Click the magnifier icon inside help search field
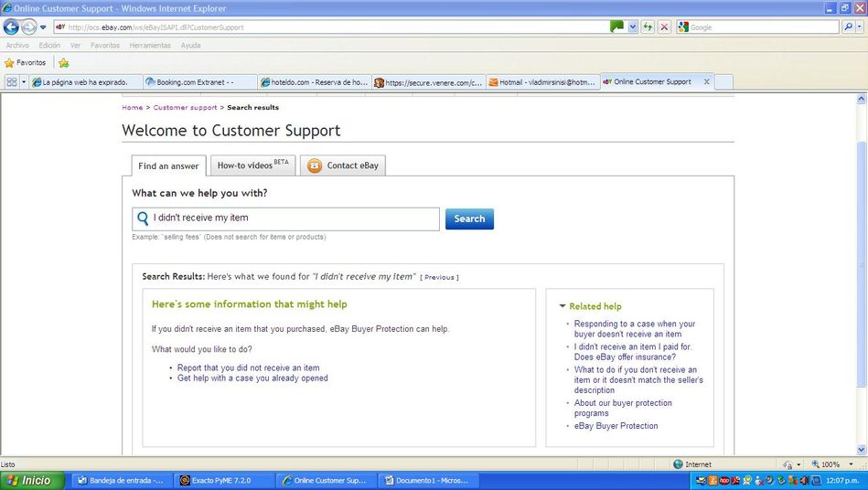The height and width of the screenshot is (490, 868). [143, 218]
